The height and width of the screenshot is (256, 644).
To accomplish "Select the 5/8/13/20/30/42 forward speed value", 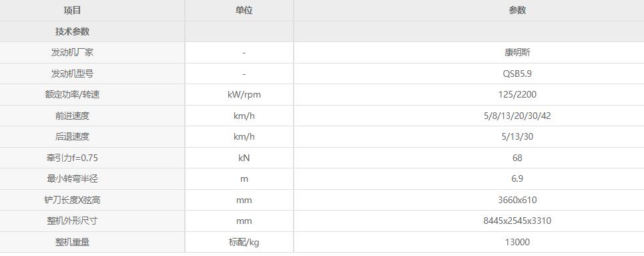I will (x=517, y=116).
